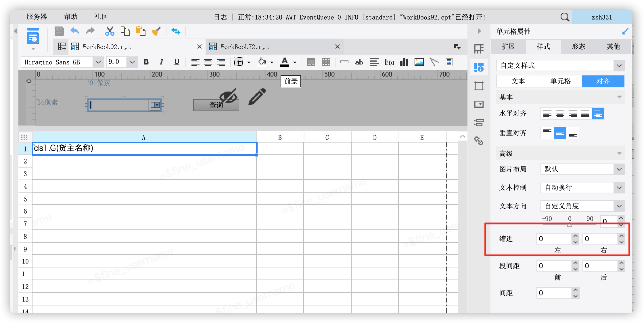Click the search magnifier icon

click(565, 17)
